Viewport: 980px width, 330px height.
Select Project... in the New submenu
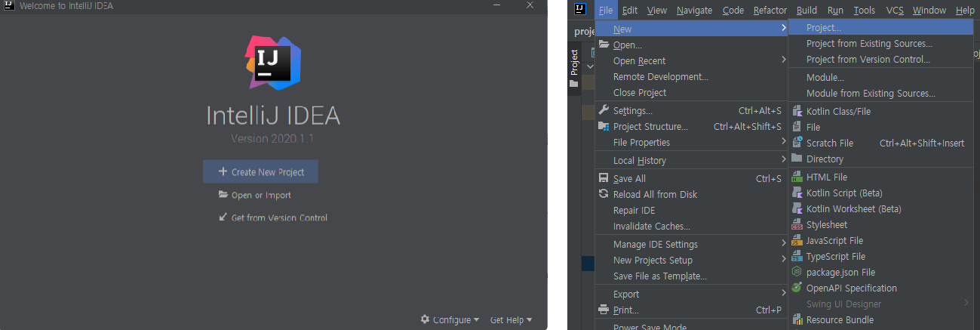[x=880, y=28]
